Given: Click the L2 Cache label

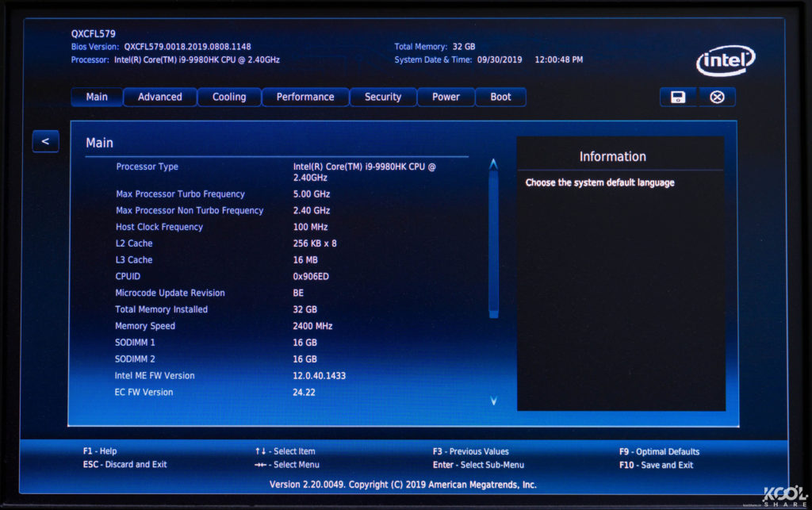Looking at the screenshot, I should (x=134, y=243).
